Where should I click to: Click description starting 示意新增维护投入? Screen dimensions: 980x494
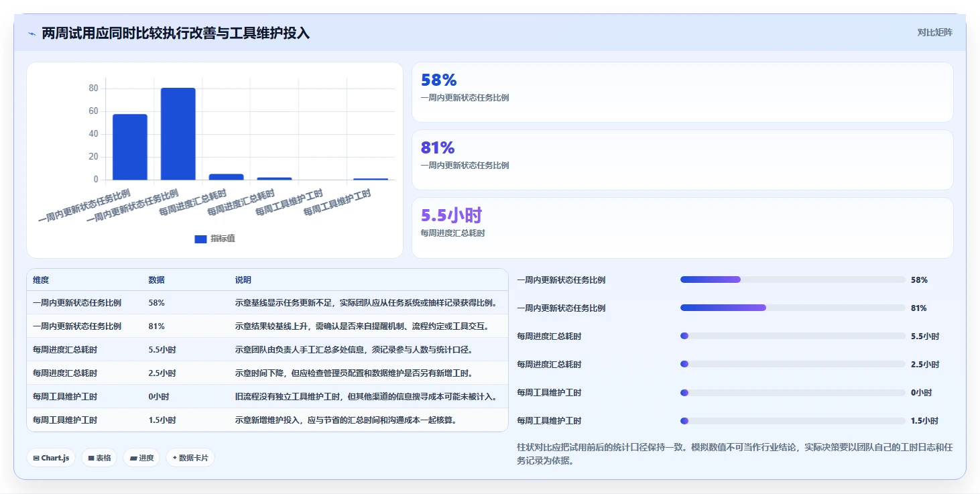coord(346,420)
